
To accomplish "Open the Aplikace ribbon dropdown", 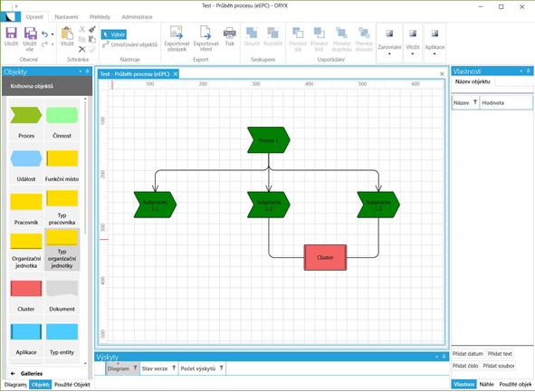I will coord(435,43).
